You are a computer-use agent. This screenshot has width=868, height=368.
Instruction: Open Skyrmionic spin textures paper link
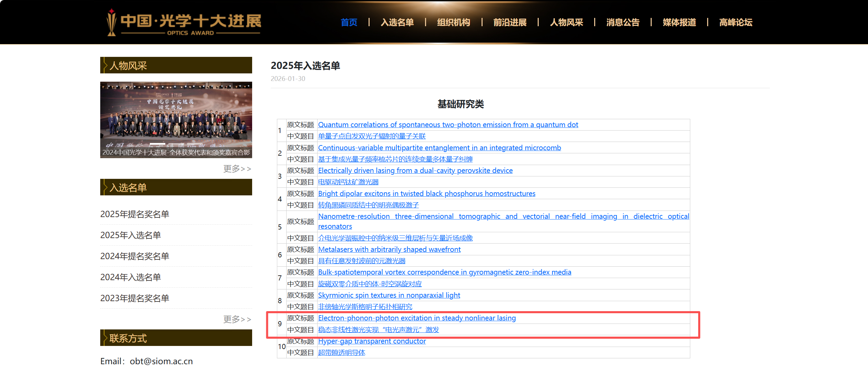(x=389, y=295)
